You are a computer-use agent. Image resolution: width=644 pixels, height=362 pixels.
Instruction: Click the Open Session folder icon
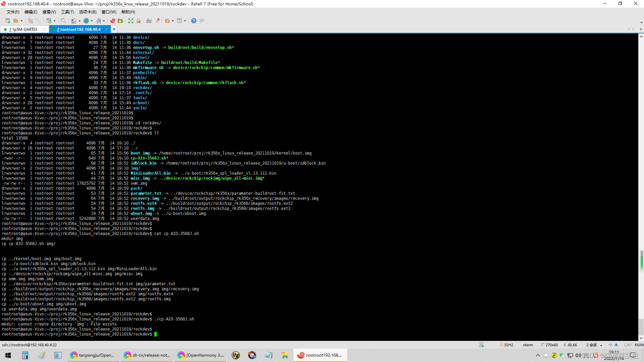(16, 21)
